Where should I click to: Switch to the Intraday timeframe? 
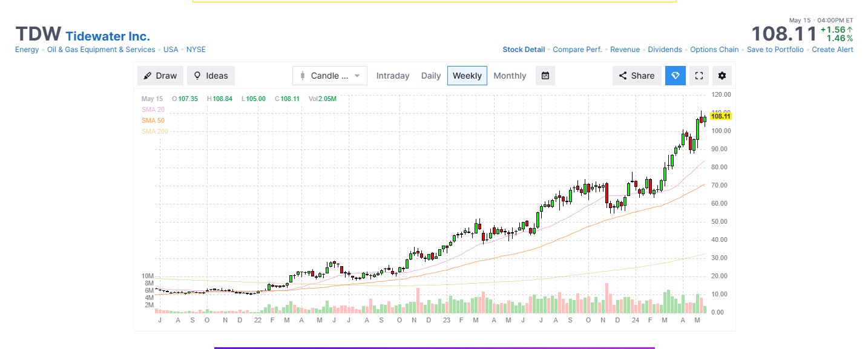(393, 76)
